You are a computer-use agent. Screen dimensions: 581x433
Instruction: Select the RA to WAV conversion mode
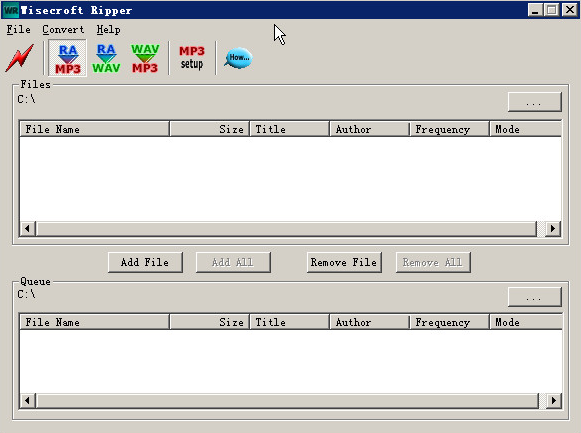pos(106,58)
